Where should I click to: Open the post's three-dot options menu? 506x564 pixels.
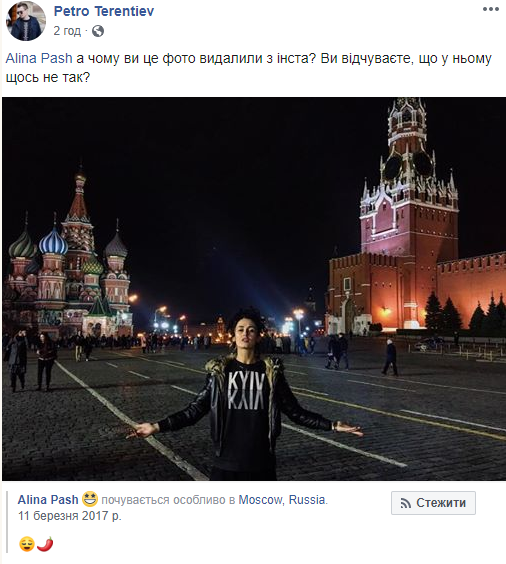tap(491, 9)
